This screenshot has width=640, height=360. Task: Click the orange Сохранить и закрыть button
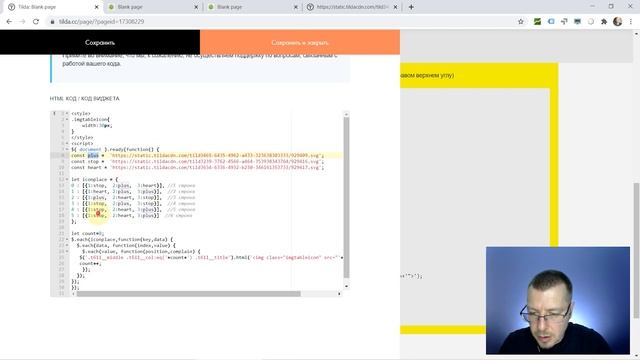tap(300, 42)
